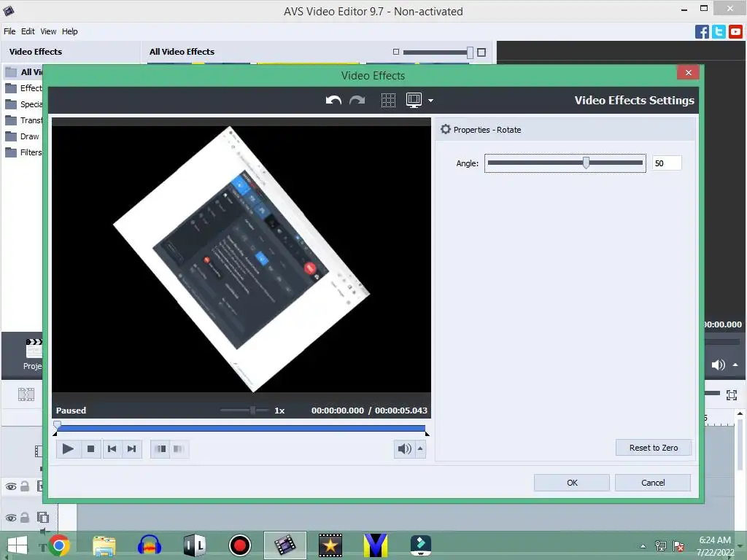Stop the video preview

click(x=90, y=448)
